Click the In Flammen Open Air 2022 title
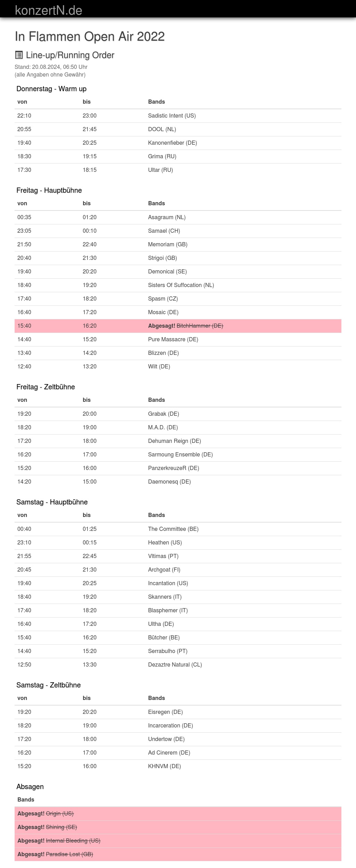This screenshot has width=356, height=868. click(90, 37)
